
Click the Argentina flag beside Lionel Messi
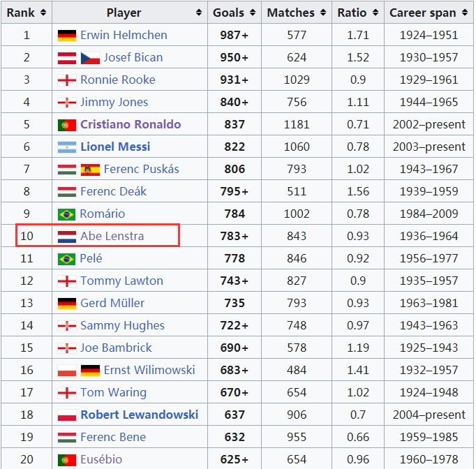tap(66, 147)
